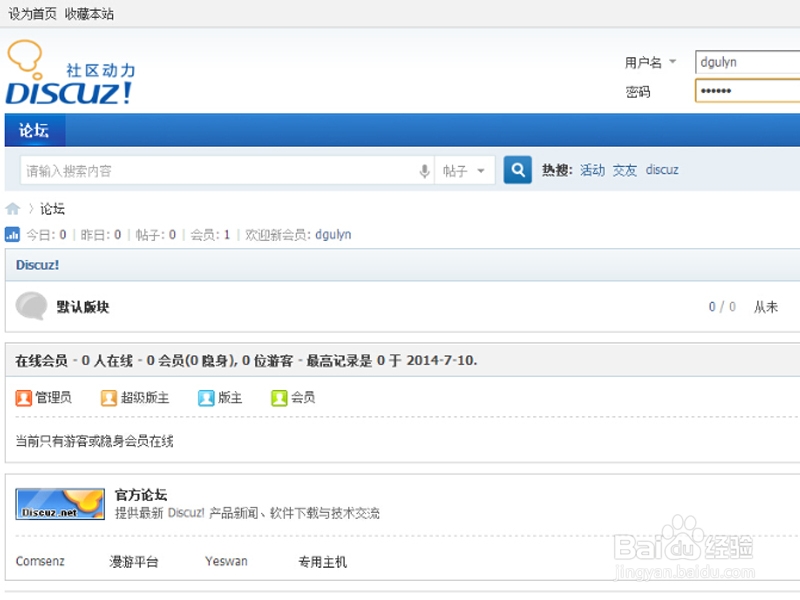The width and height of the screenshot is (800, 600).
Task: Click the 默认版块 speech bubble icon
Action: 31,306
